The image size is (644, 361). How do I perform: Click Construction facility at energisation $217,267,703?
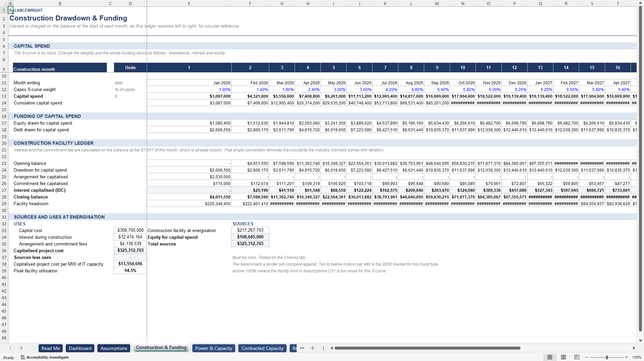[250, 230]
